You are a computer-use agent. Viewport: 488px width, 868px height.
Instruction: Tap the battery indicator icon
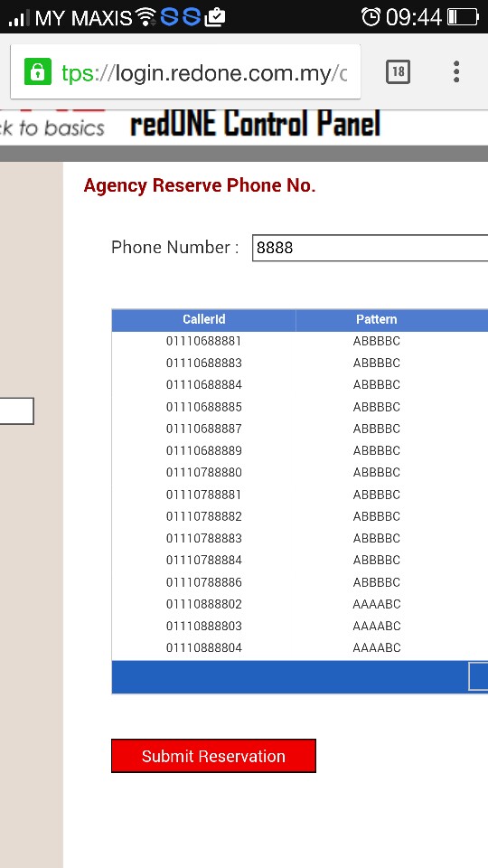pyautogui.click(x=463, y=17)
